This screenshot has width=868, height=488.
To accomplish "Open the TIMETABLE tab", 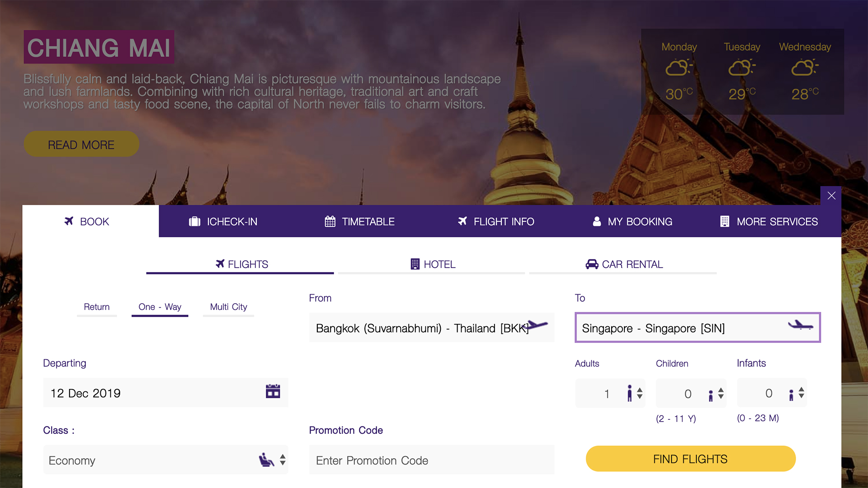I will pyautogui.click(x=359, y=221).
